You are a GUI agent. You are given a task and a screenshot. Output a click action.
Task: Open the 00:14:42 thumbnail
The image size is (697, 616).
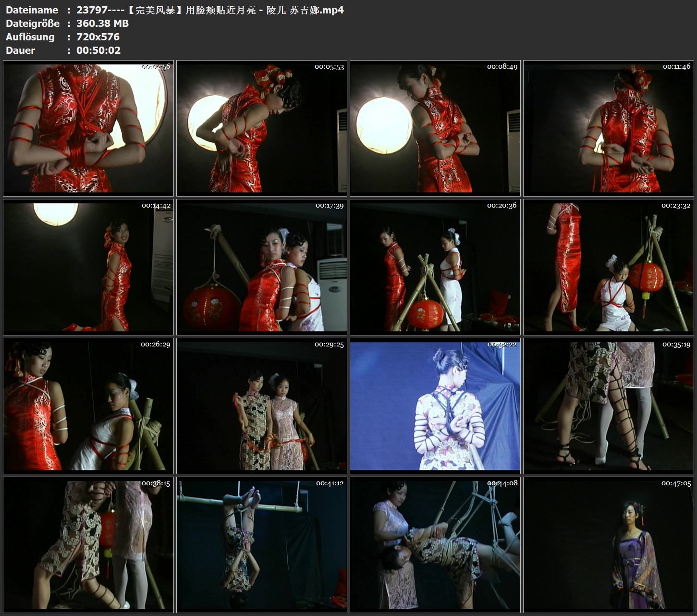[88, 267]
